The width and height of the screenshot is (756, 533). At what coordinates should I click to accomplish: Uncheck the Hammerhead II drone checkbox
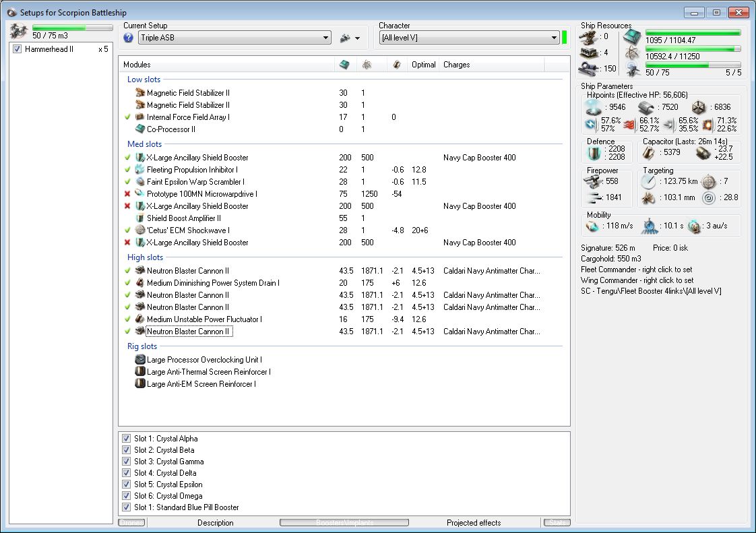(18, 49)
